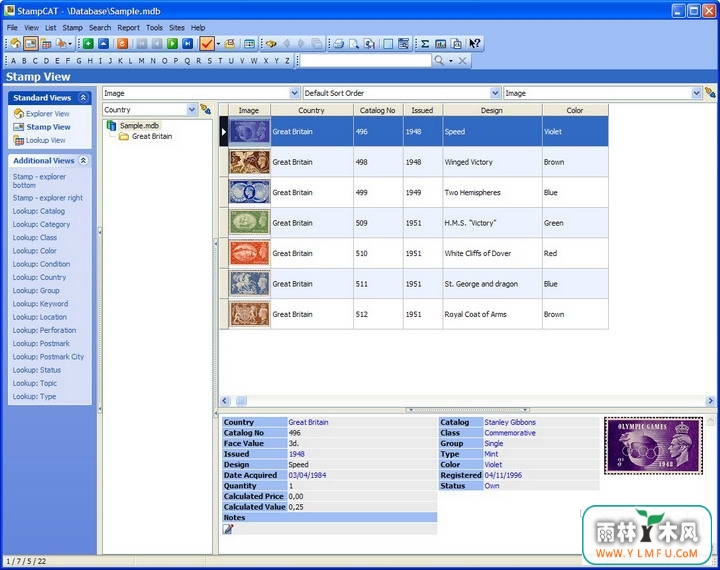Viewport: 720px width, 570px height.
Task: Click the Stanley Gibbons catalog value
Action: click(510, 422)
